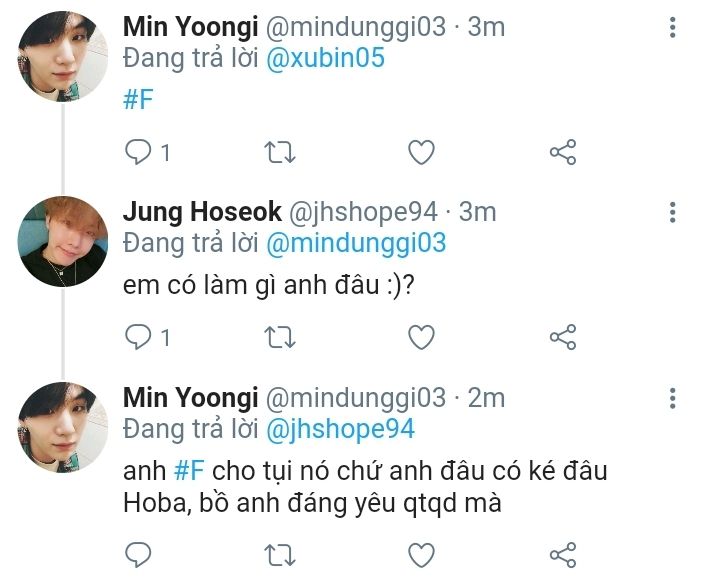Open more options on Jung Hoseok's tweet
This screenshot has height=577, width=720.
(672, 212)
